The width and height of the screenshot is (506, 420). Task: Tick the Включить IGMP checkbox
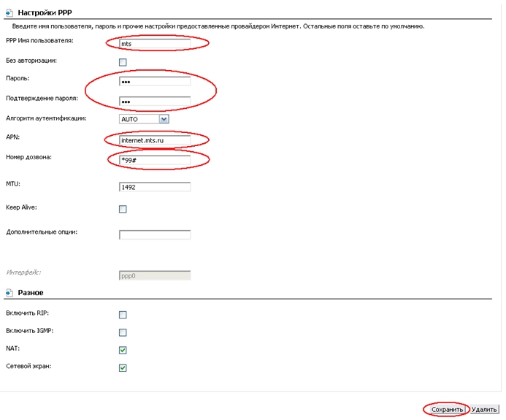pos(123,332)
